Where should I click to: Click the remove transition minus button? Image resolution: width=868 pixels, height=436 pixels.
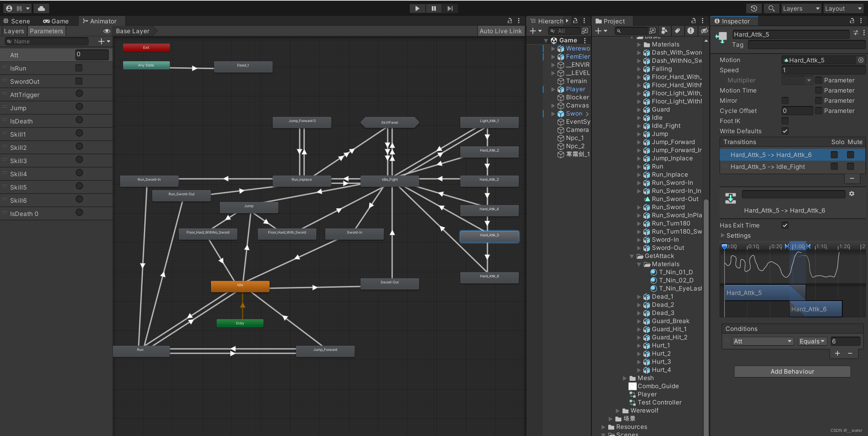(852, 178)
